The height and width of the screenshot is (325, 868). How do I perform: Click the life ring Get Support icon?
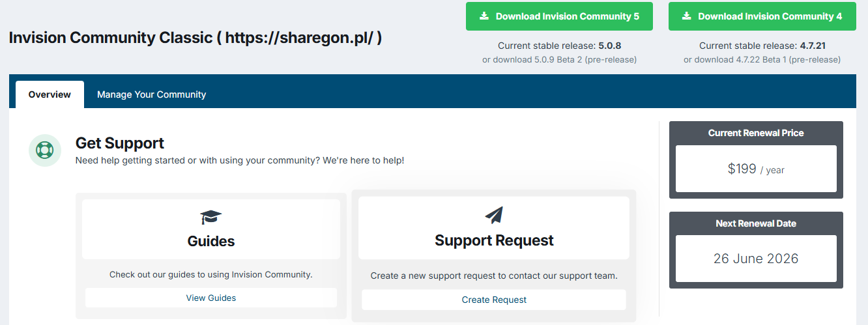coord(45,150)
